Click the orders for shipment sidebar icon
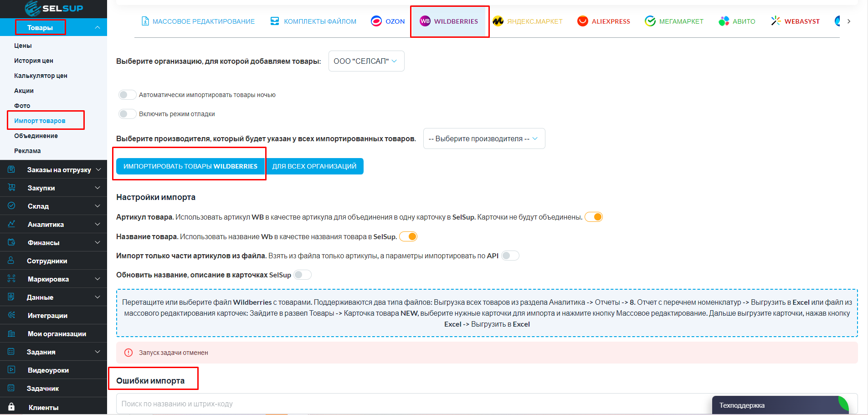 (11, 169)
